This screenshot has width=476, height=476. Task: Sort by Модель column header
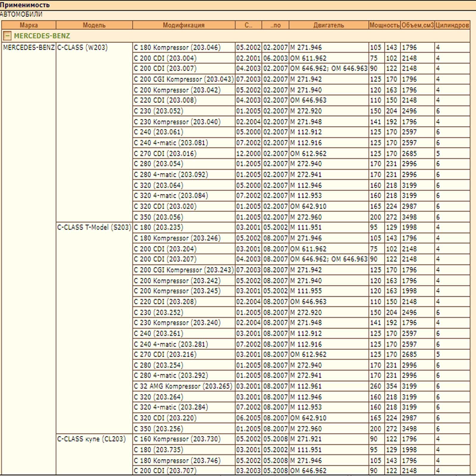pos(94,25)
